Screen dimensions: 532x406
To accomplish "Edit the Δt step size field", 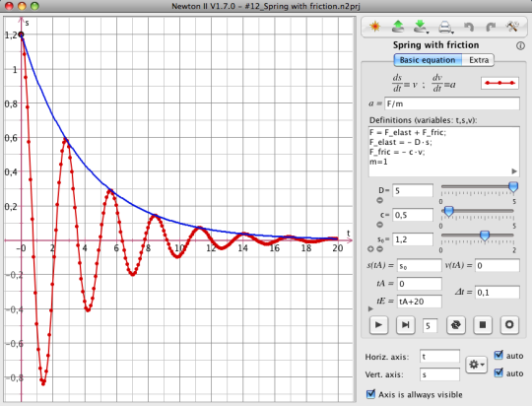I will (x=498, y=293).
